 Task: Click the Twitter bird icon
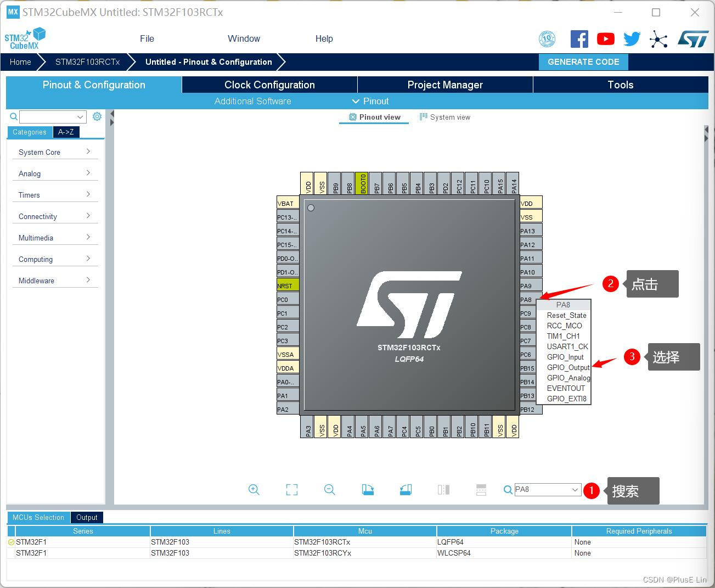[x=632, y=39]
